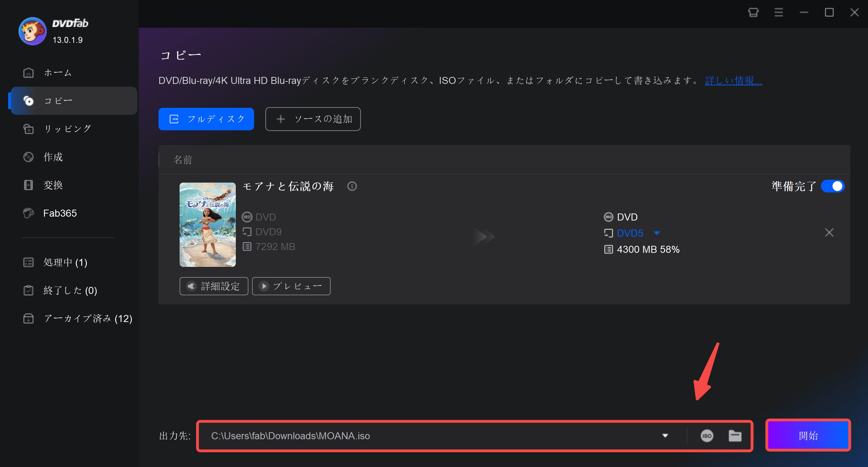The image size is (868, 467).
Task: Click the コピー disc icon in sidebar
Action: pos(28,101)
